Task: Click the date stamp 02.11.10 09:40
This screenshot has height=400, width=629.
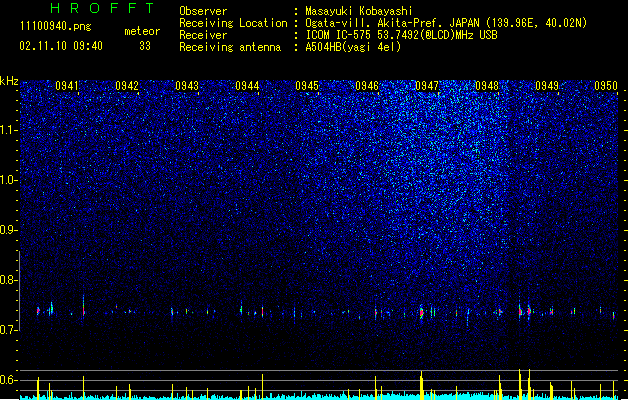Action: 61,46
